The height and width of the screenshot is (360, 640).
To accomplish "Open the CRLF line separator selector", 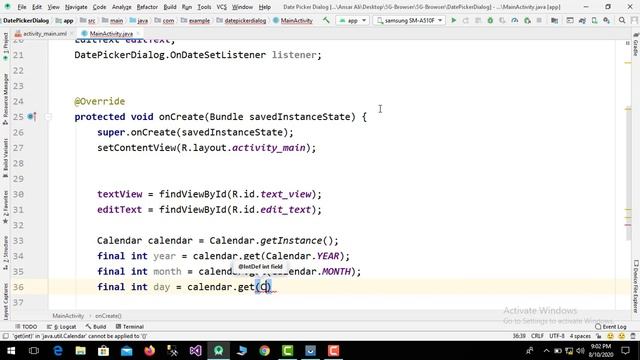I will pyautogui.click(x=537, y=336).
